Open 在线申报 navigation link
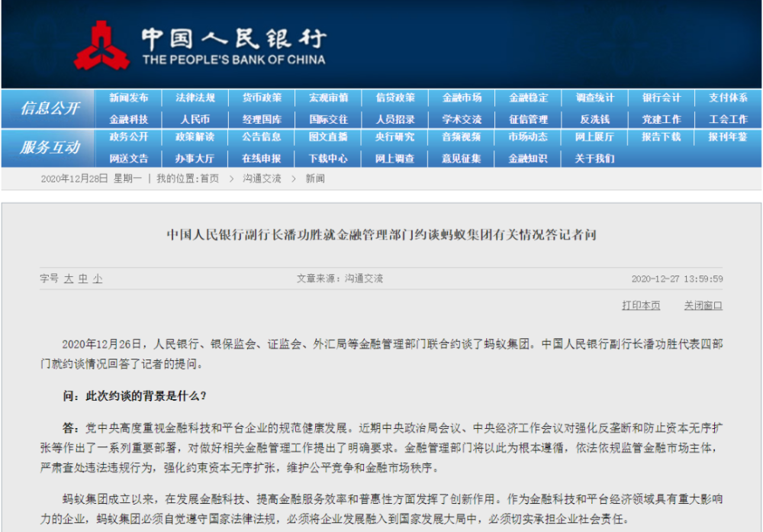Viewport: 763px width, 532px height. pyautogui.click(x=262, y=158)
